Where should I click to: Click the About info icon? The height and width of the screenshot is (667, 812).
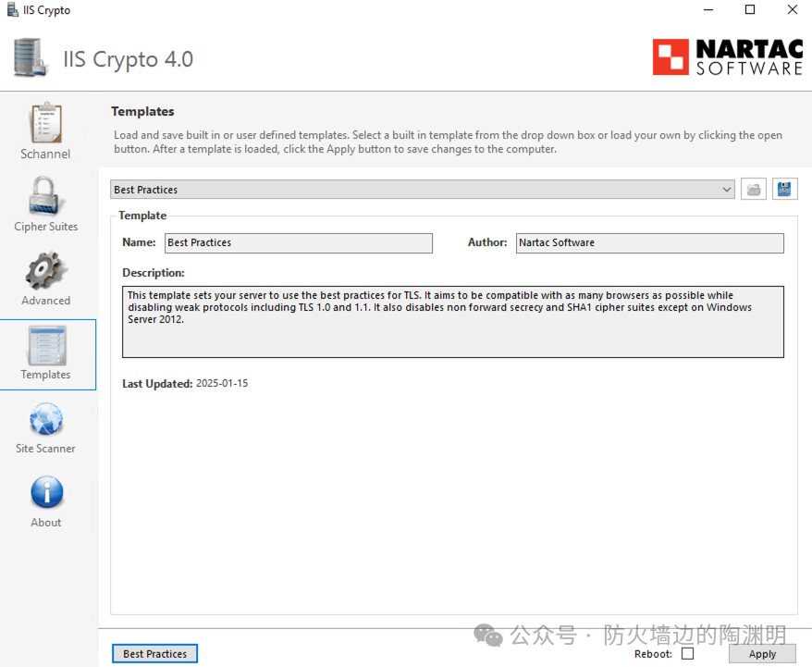tap(46, 493)
